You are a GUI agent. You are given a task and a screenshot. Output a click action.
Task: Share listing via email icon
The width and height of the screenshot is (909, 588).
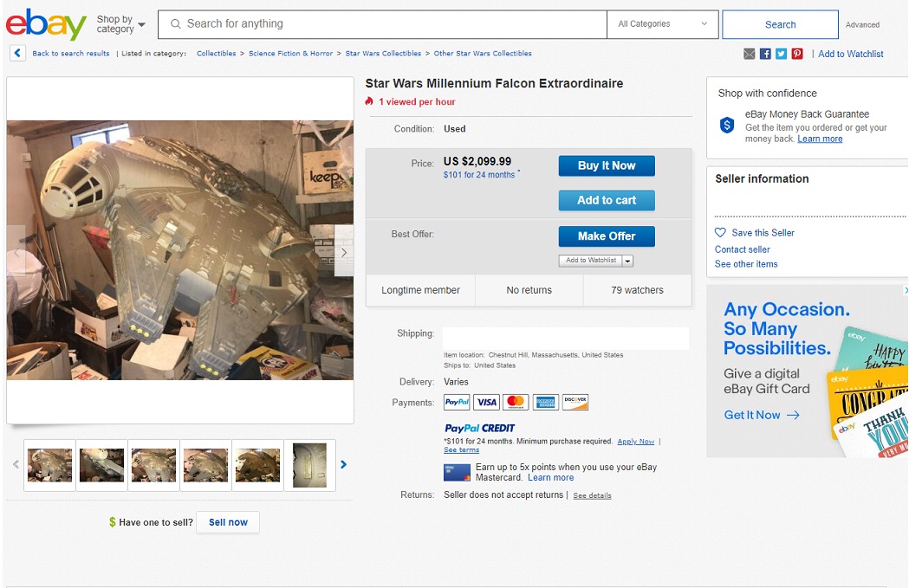[750, 54]
